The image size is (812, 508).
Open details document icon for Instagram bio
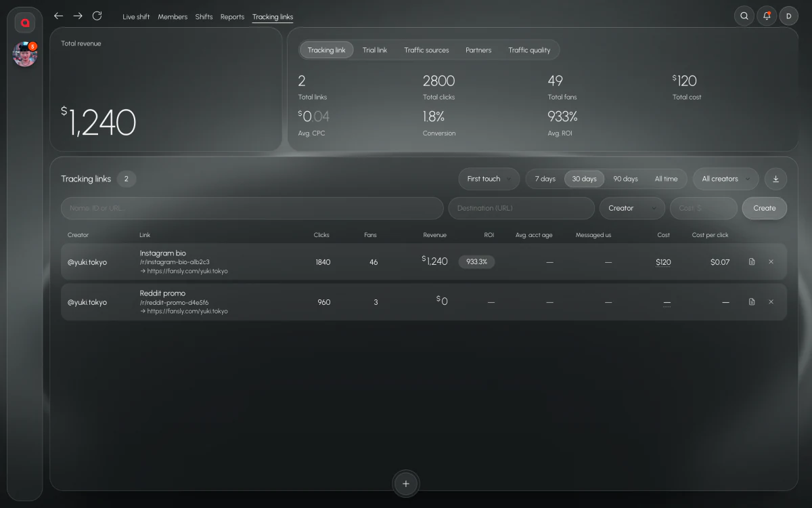(752, 262)
